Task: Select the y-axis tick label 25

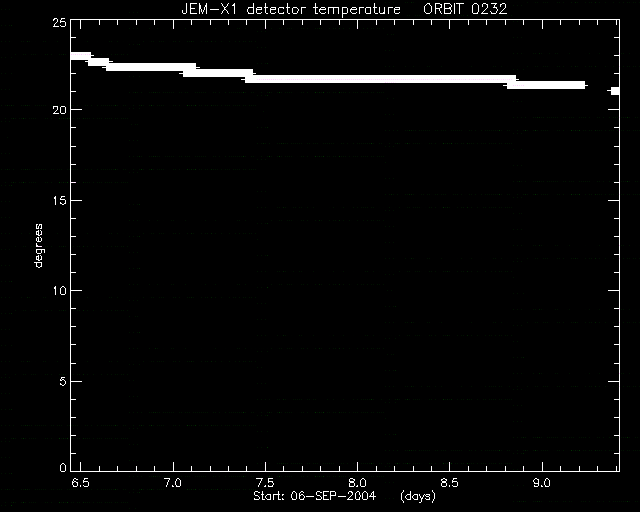Action: 59,23
